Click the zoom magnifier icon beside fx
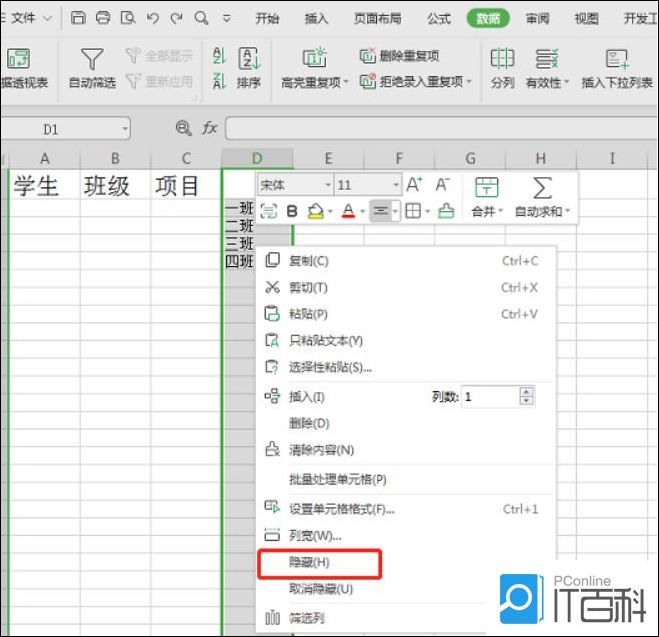This screenshot has width=659, height=637. pos(184,128)
